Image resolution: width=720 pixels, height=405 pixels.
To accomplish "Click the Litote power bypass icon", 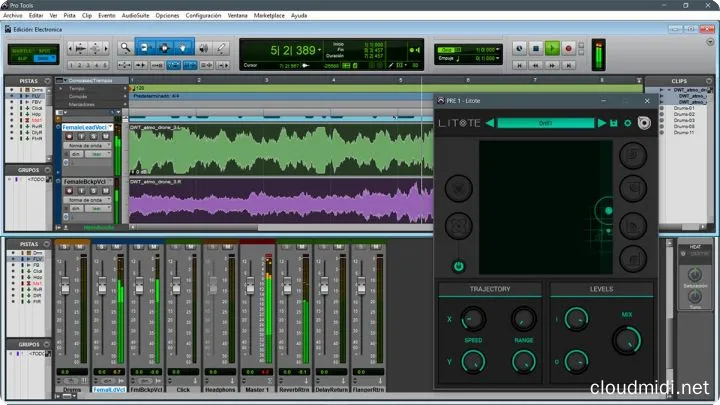I will 458,266.
